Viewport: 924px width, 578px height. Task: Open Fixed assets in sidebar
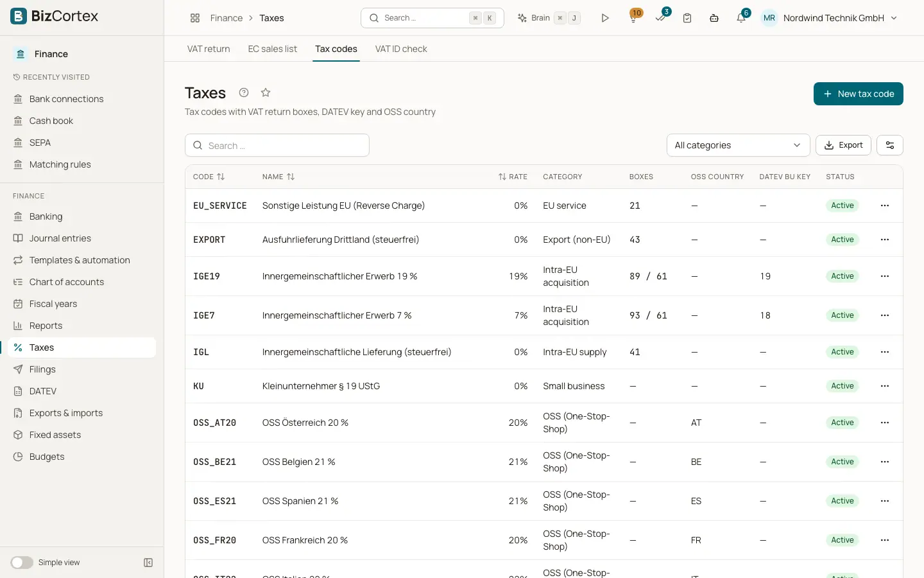click(82, 435)
